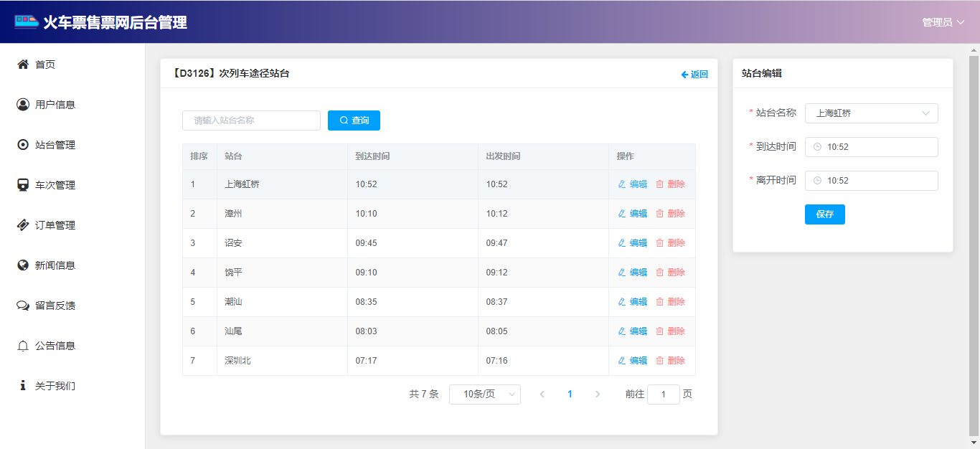Click the home icon beside 首页
980x449 pixels.
tap(23, 65)
